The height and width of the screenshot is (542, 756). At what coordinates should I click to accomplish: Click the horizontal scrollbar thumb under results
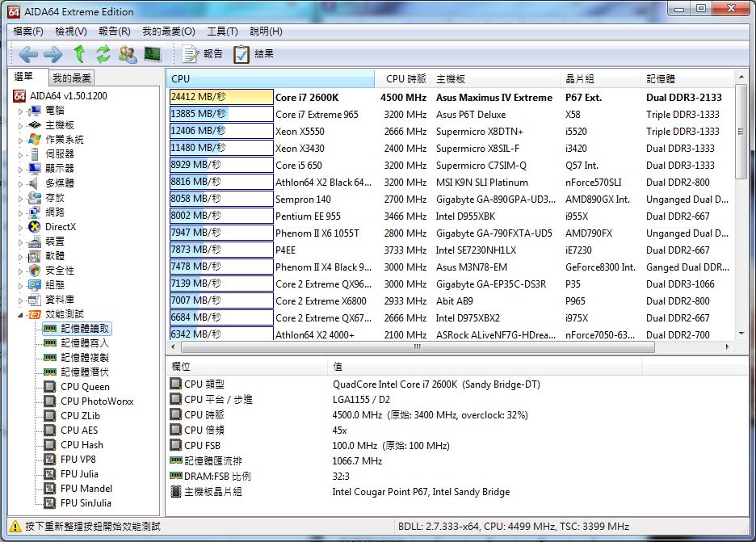[418, 347]
